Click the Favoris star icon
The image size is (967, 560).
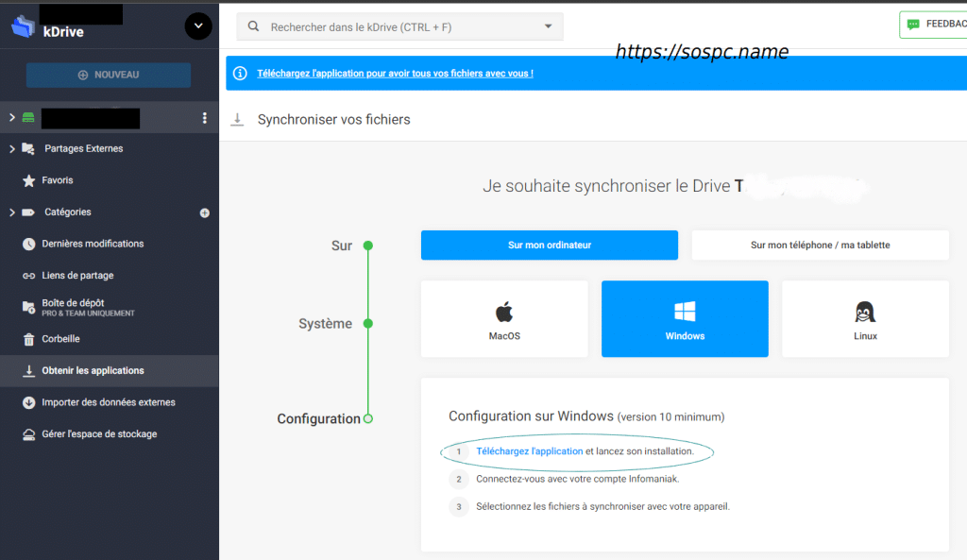pos(28,180)
